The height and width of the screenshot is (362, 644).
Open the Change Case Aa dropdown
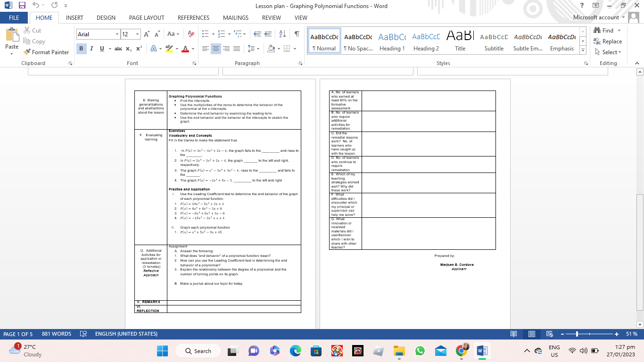point(173,34)
